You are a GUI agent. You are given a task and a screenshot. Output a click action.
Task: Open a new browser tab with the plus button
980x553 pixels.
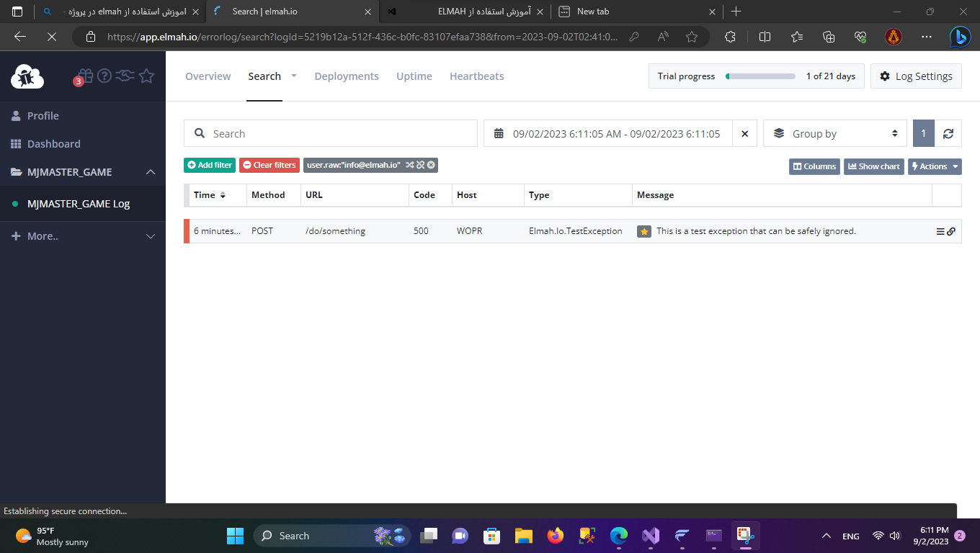click(x=736, y=12)
